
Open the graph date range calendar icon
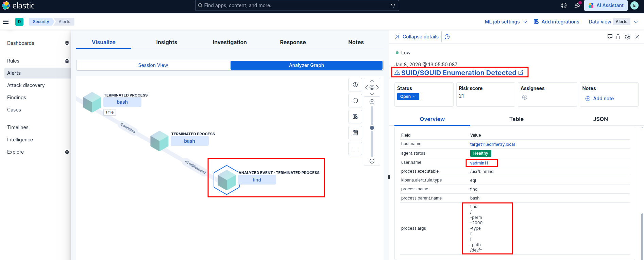(355, 133)
